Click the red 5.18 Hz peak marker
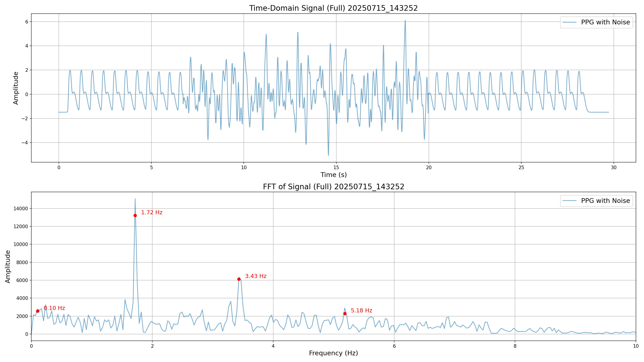 click(x=345, y=314)
